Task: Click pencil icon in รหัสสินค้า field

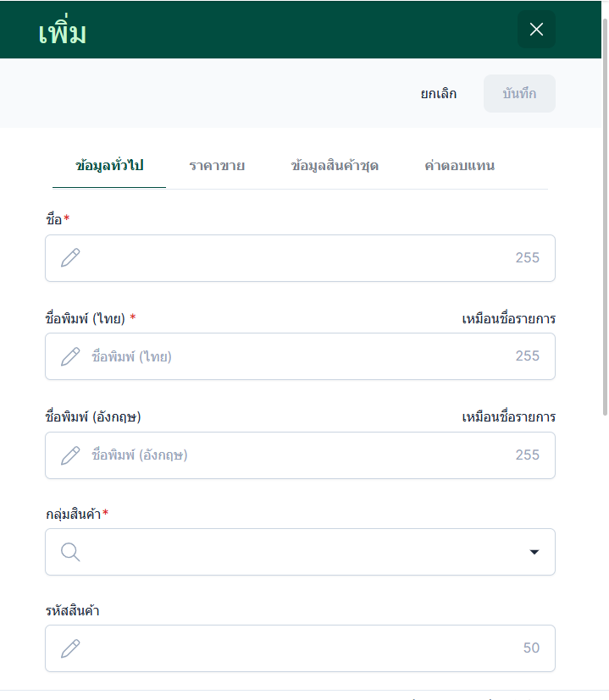Action: pos(70,648)
